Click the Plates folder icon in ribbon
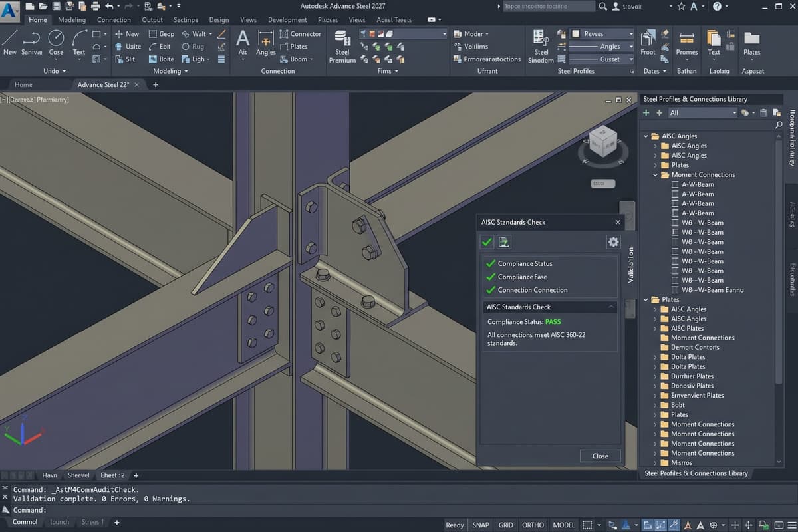Image resolution: width=798 pixels, height=532 pixels. [752, 38]
